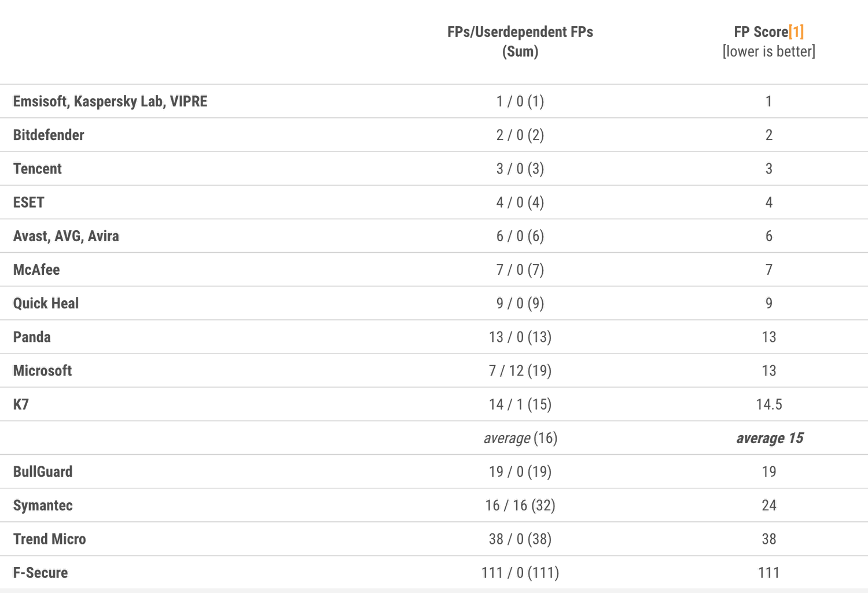This screenshot has height=593, width=868.
Task: Click the McAfee vendor name
Action: click(x=36, y=270)
